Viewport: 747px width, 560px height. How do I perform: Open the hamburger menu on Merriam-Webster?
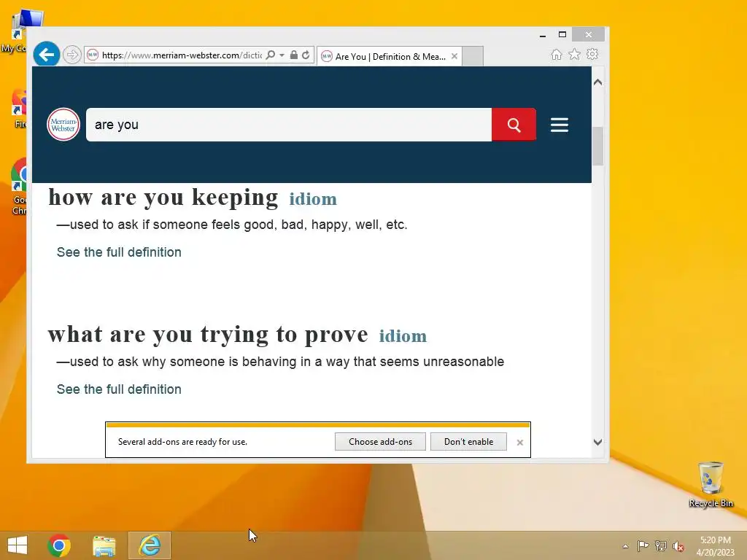pos(560,125)
